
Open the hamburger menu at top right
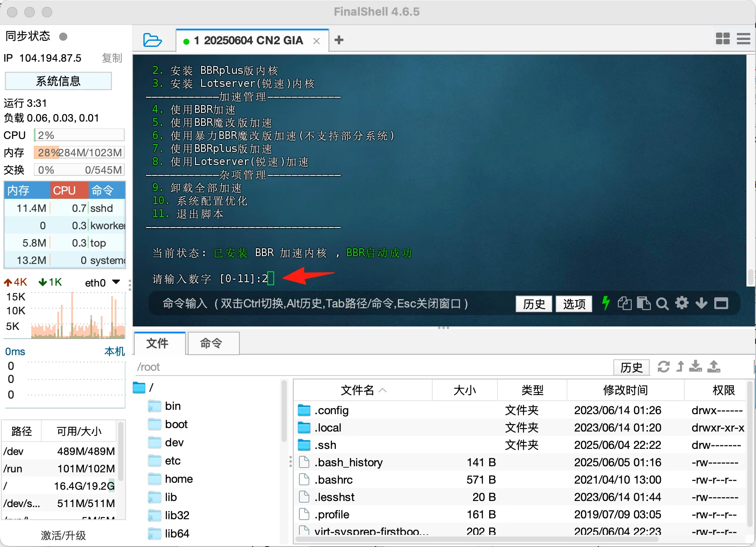743,39
